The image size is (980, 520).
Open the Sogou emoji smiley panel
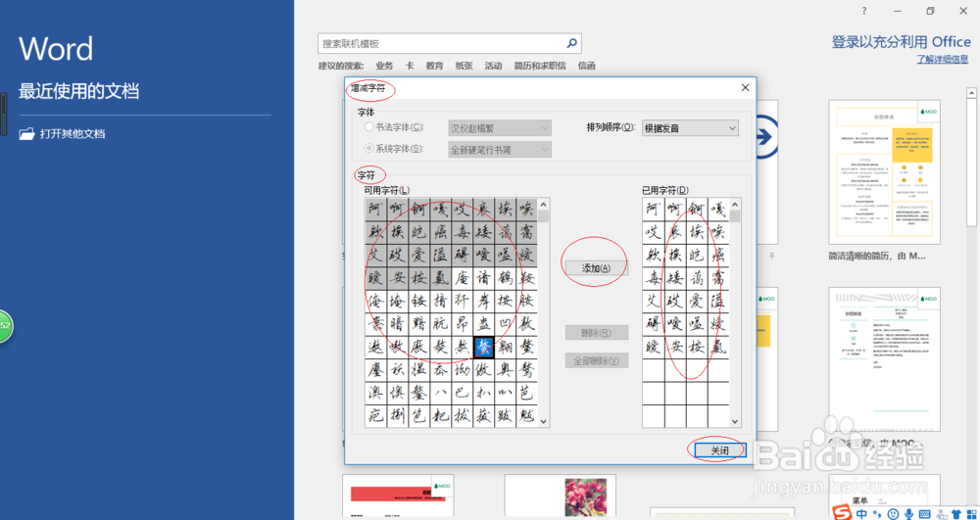(891, 514)
